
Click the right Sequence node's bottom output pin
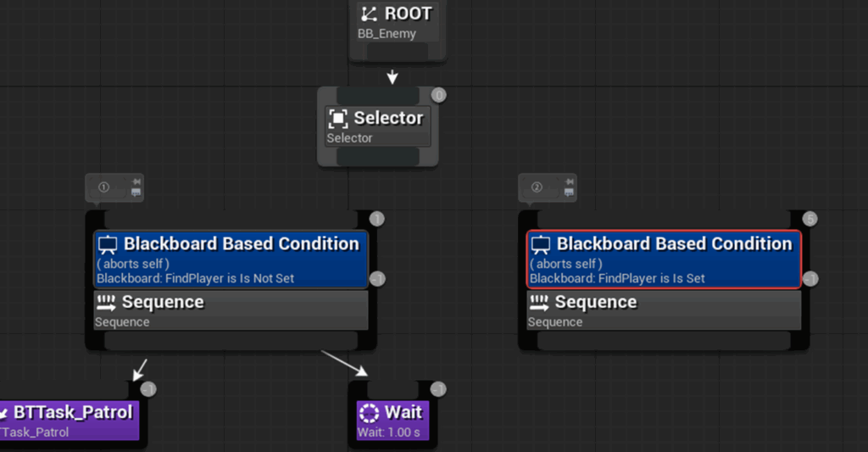pyautogui.click(x=664, y=341)
